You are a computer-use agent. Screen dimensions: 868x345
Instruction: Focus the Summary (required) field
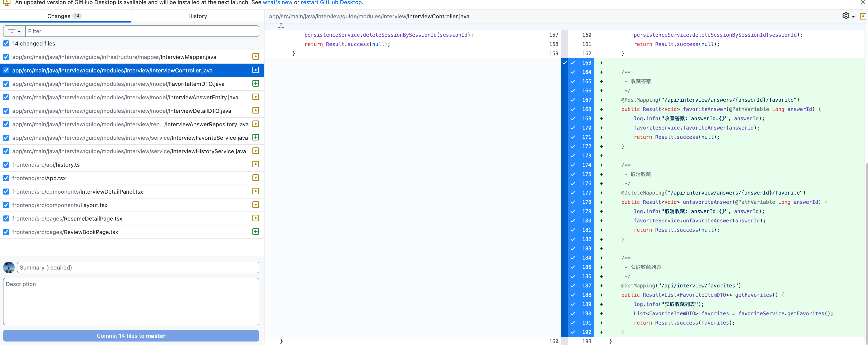[x=138, y=267]
